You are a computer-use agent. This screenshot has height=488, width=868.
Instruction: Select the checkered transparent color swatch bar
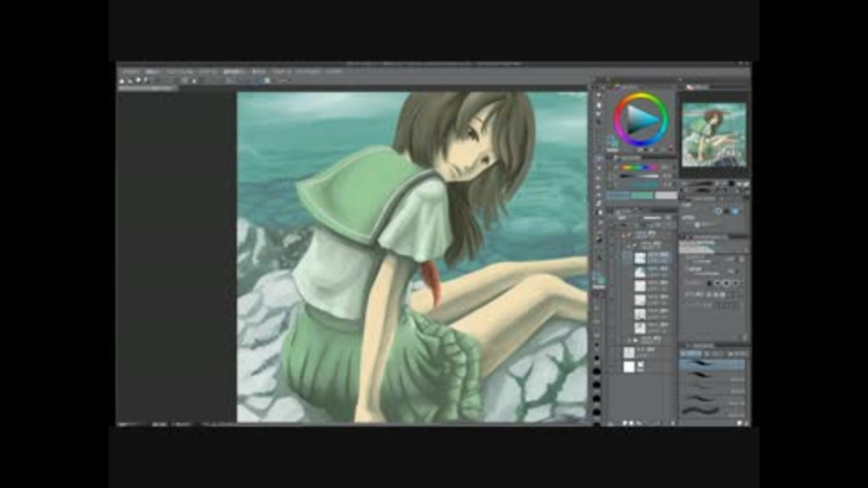tap(666, 195)
